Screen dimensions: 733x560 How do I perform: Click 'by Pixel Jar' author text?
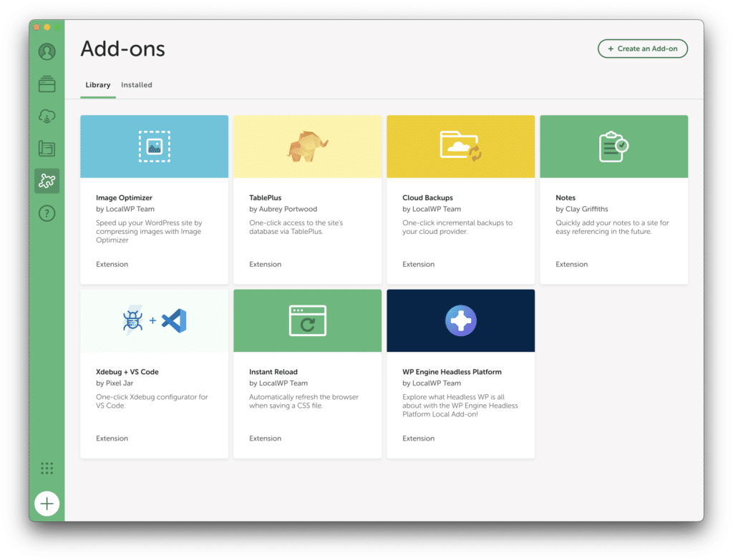(x=115, y=383)
